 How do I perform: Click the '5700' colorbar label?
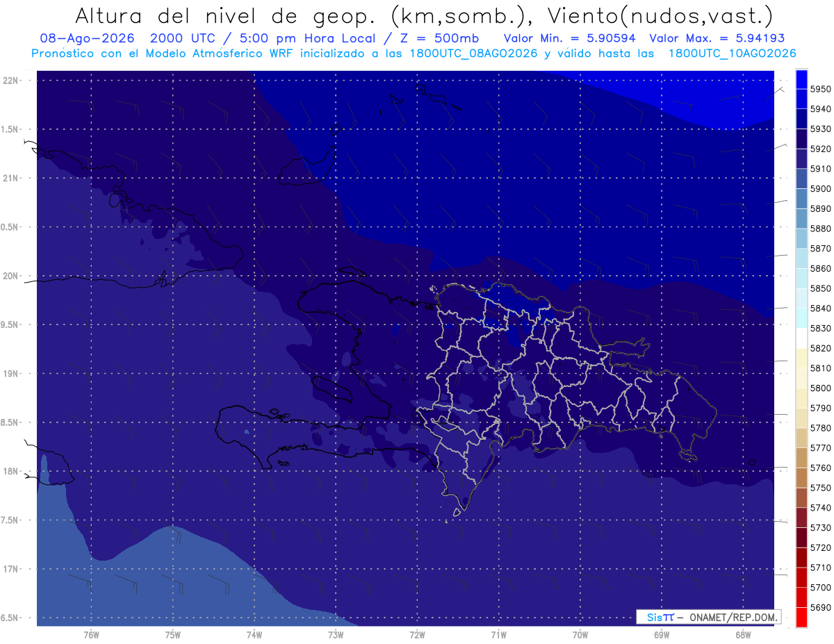821,588
